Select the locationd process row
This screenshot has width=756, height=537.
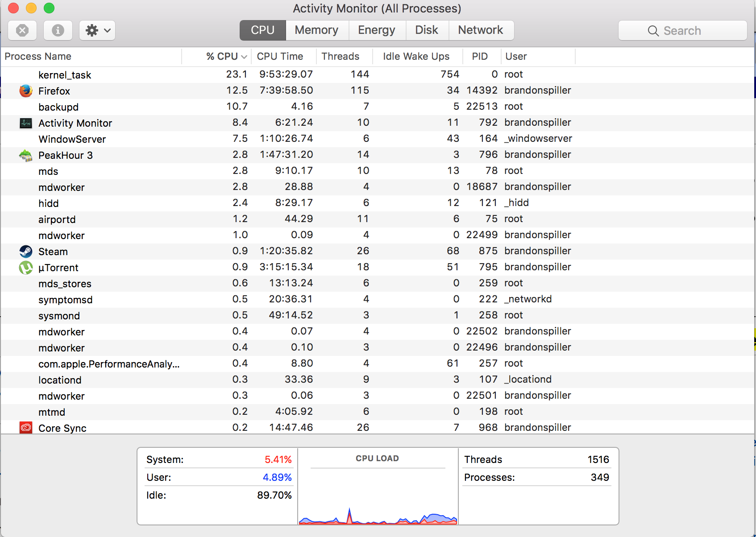(378, 380)
